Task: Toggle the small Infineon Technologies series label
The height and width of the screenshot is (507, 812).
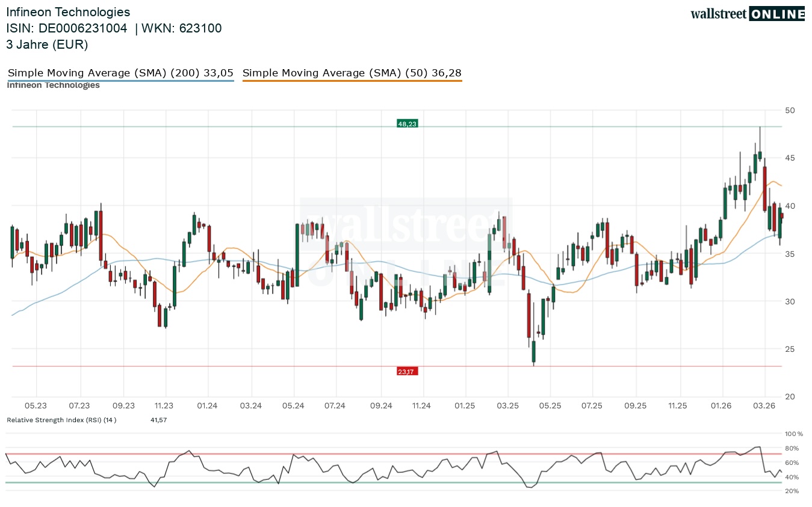Action: point(53,85)
